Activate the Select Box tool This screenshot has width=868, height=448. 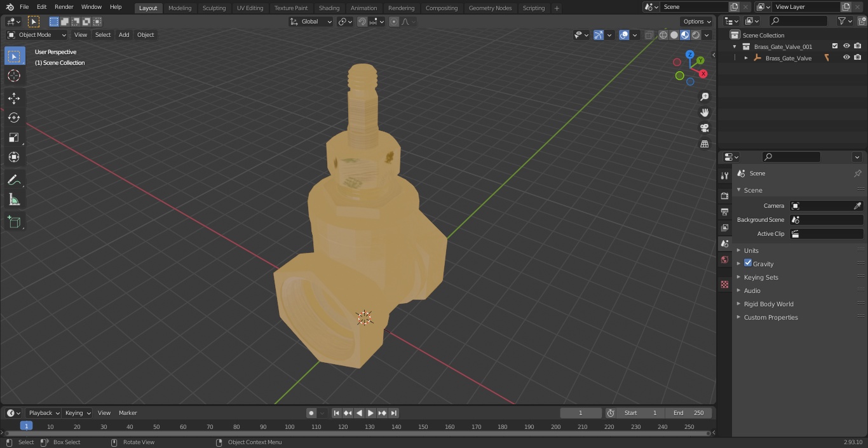coord(14,56)
